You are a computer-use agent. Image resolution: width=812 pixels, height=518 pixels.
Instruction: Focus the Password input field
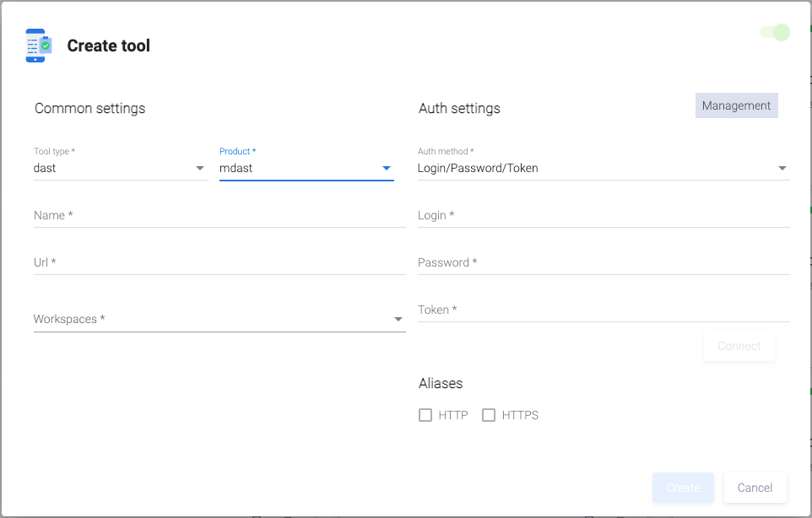pos(603,263)
